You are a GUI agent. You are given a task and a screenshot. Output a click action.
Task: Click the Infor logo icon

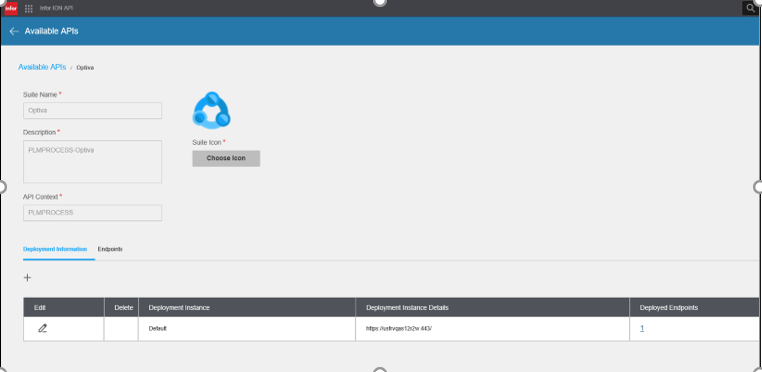point(11,8)
